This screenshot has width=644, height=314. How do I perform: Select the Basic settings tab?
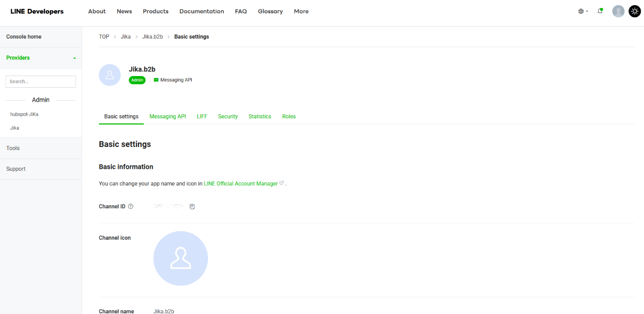pos(121,117)
